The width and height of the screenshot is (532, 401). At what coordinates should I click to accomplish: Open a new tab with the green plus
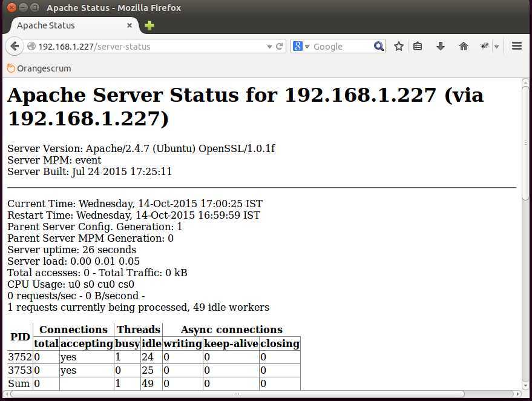point(149,25)
